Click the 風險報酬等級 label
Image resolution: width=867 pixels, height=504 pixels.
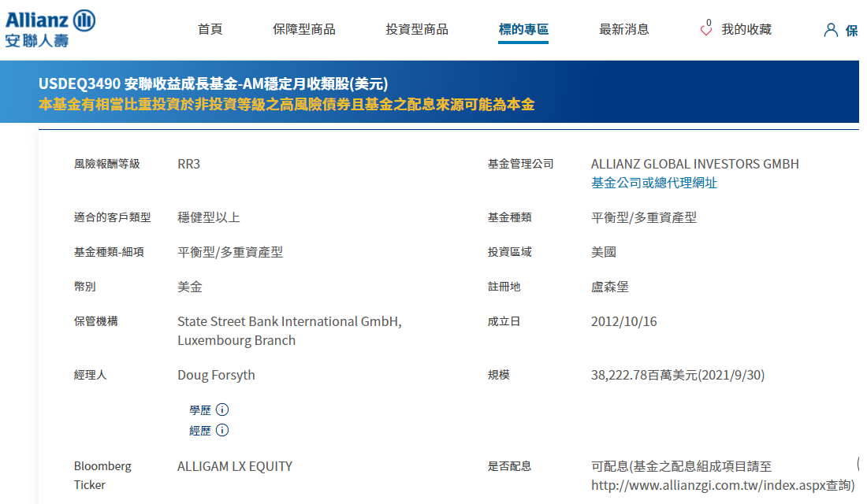[106, 164]
